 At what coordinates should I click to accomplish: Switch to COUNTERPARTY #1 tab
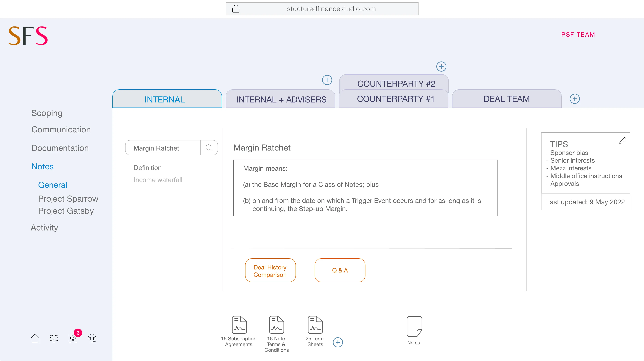[x=393, y=99]
